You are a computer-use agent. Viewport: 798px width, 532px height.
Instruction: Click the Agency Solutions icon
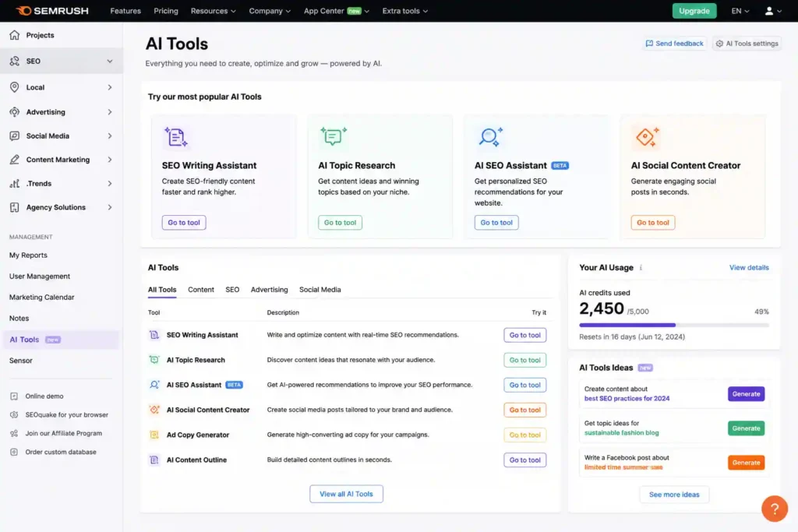14,207
